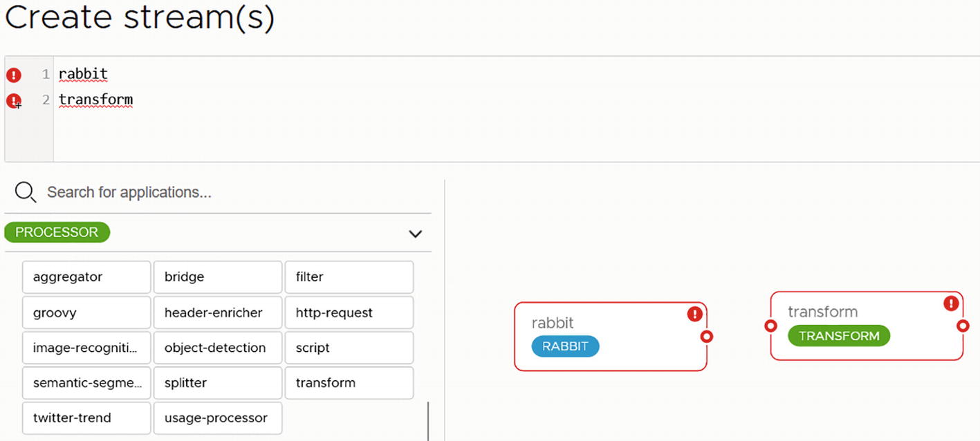Click rabbit node output port
This screenshot has height=441, width=980.
tap(706, 337)
